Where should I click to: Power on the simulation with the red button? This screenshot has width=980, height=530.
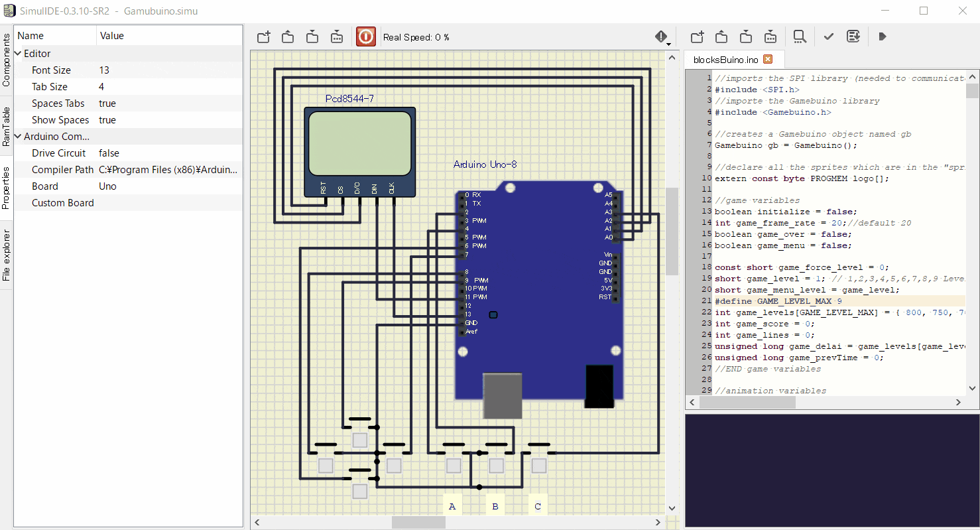click(x=365, y=36)
